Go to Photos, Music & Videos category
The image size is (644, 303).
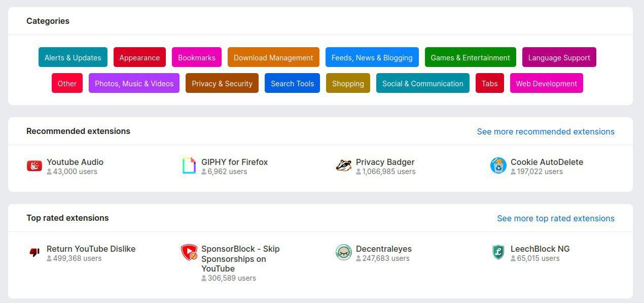coord(134,83)
